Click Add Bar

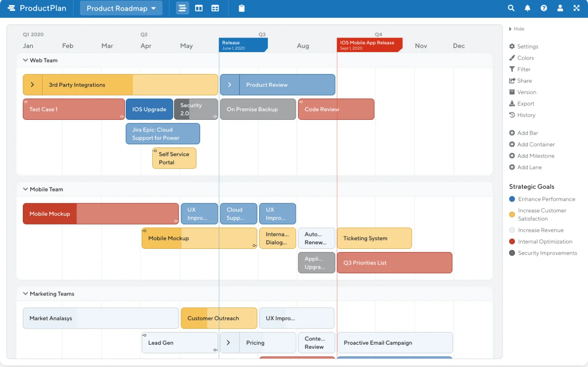[x=523, y=133]
